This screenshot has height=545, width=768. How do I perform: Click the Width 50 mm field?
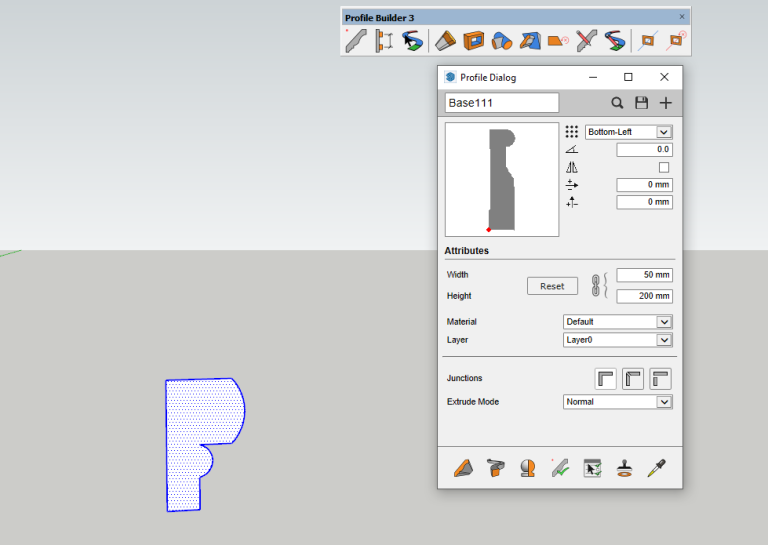pyautogui.click(x=644, y=275)
